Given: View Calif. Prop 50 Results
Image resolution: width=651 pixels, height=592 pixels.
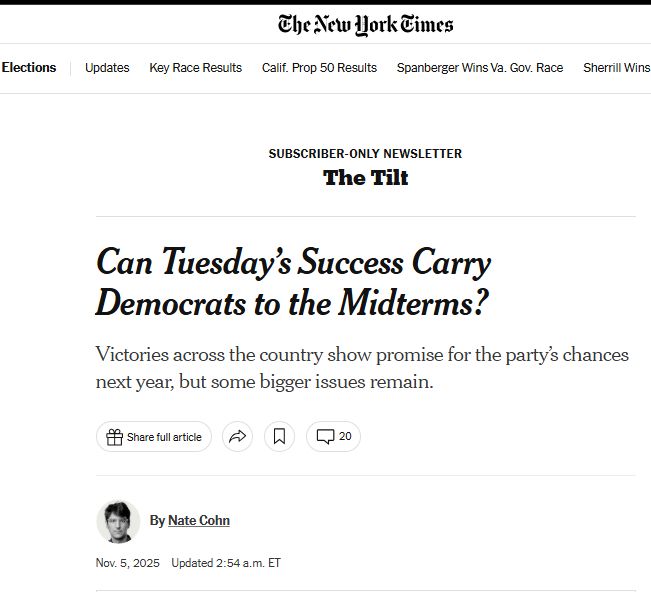Looking at the screenshot, I should point(319,68).
